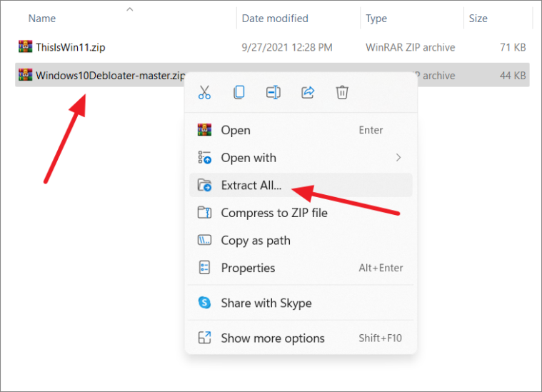Select the ThisIsWin11.zip file name
The image size is (542, 392).
pyautogui.click(x=71, y=47)
